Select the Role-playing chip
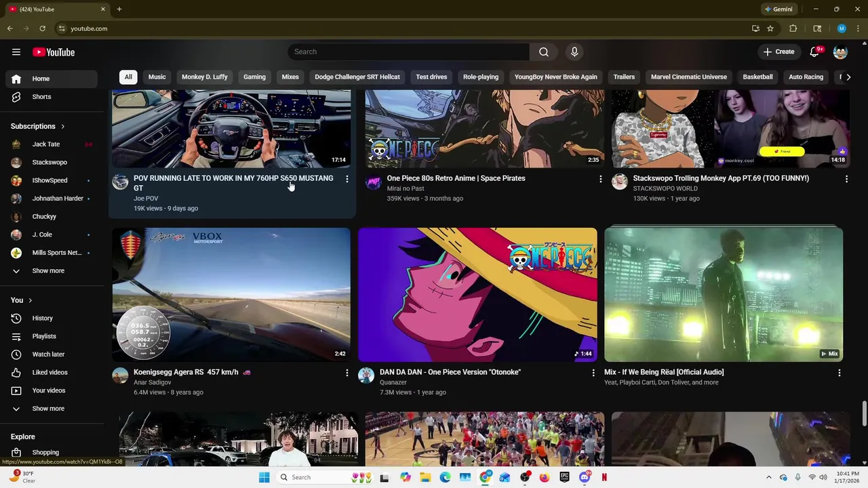 481,77
